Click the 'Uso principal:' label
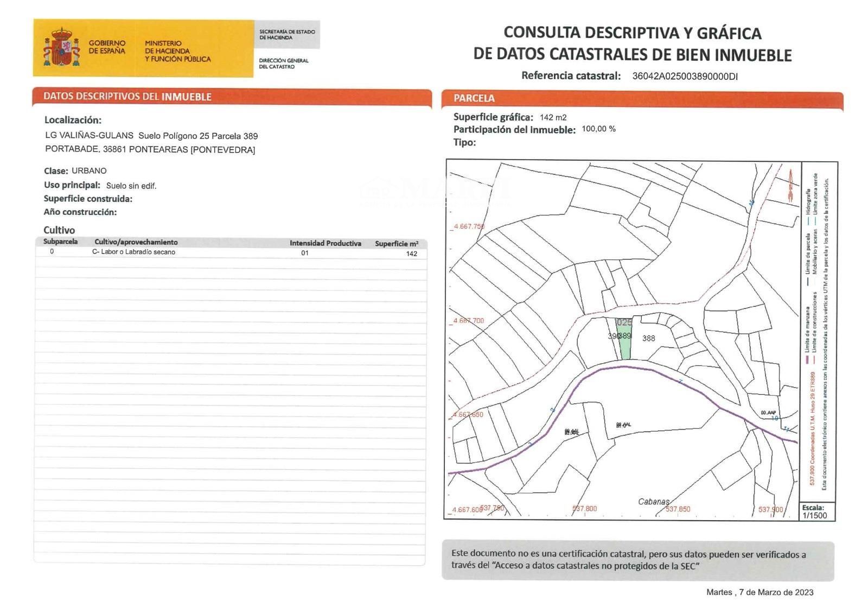 click(72, 185)
